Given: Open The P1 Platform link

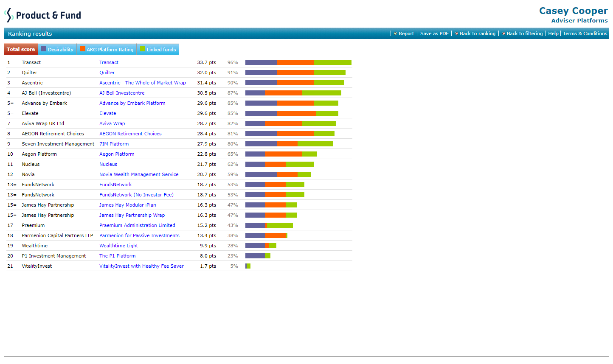Looking at the screenshot, I should click(x=118, y=256).
